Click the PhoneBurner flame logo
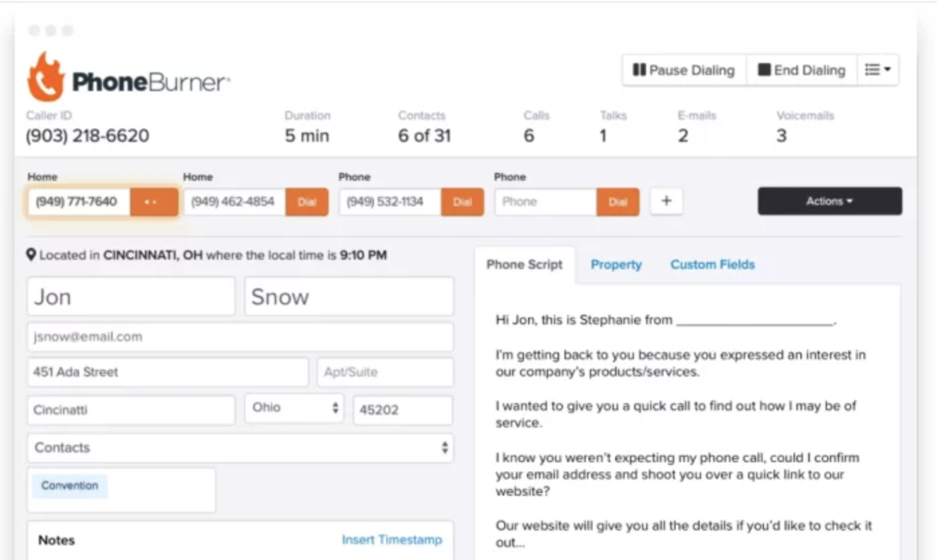937x560 pixels. click(46, 76)
